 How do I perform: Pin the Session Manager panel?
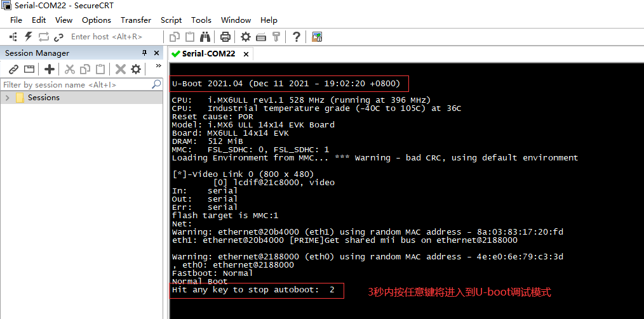tap(144, 53)
